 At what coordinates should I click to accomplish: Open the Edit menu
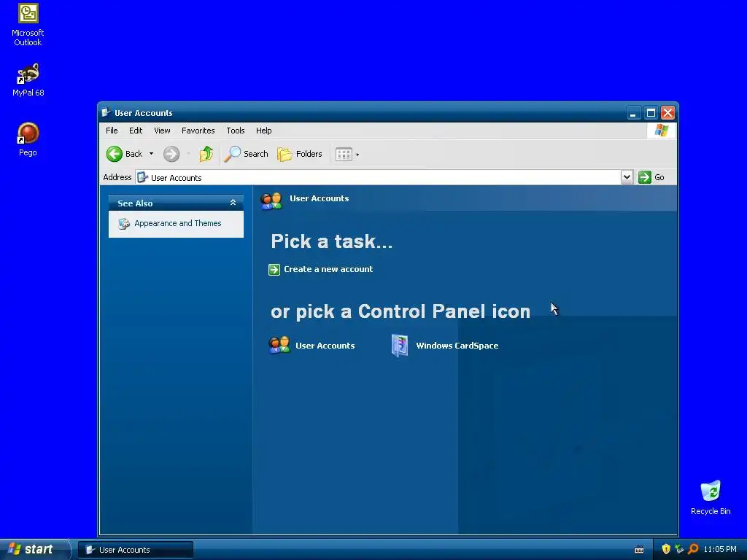click(x=135, y=131)
